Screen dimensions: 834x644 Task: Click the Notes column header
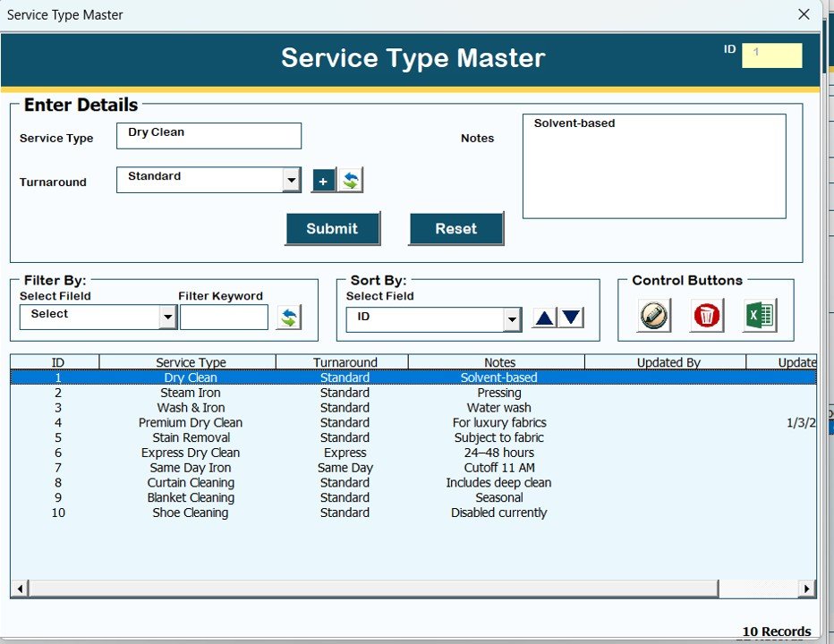tap(499, 362)
